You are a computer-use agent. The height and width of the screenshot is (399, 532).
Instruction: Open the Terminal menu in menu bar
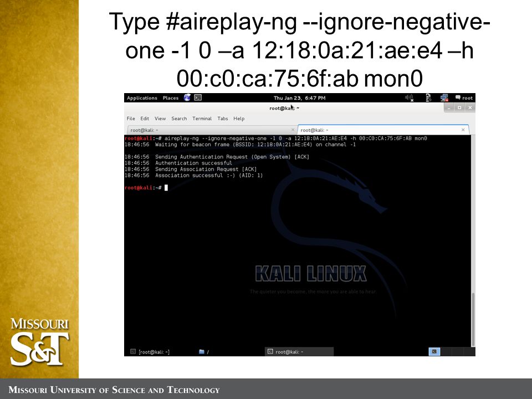tap(202, 119)
